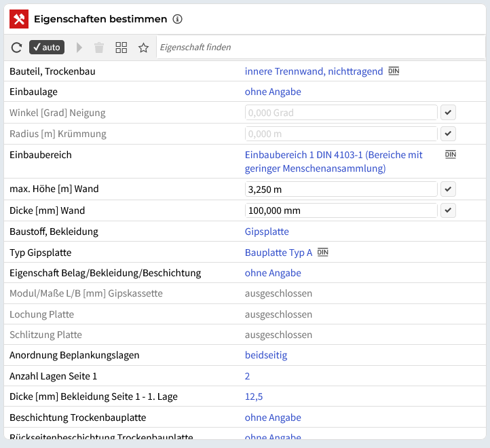Click DIN icon next to Einbaubereich value
This screenshot has width=490, height=448.
[451, 155]
